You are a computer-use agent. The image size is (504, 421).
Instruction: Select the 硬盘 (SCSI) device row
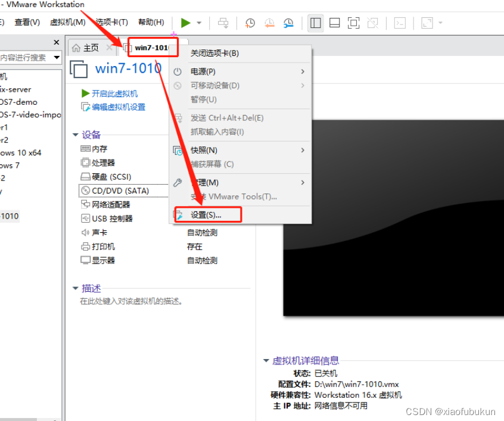pos(106,177)
